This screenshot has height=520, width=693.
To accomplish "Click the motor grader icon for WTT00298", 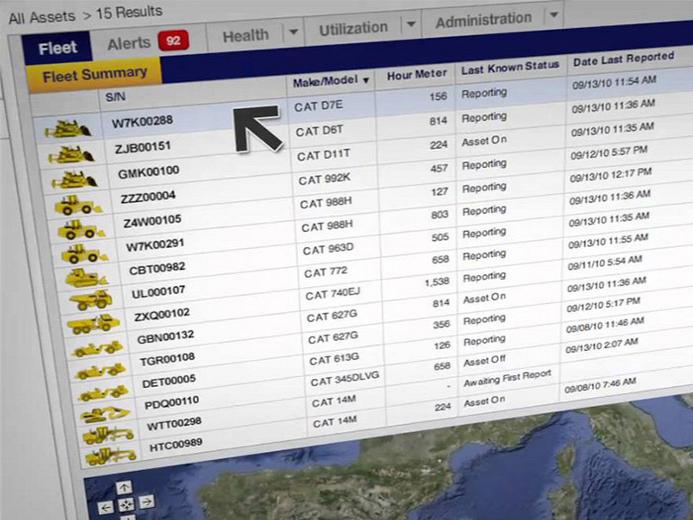I will pos(108,435).
